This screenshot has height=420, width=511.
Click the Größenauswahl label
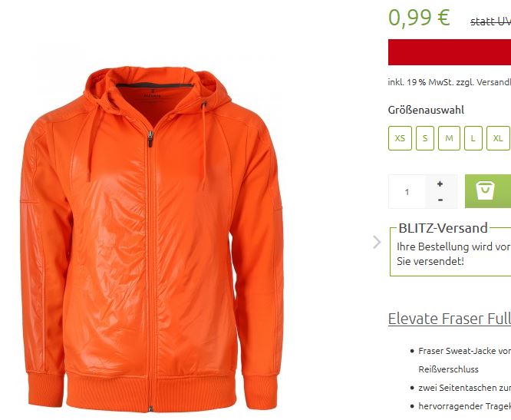coord(426,110)
